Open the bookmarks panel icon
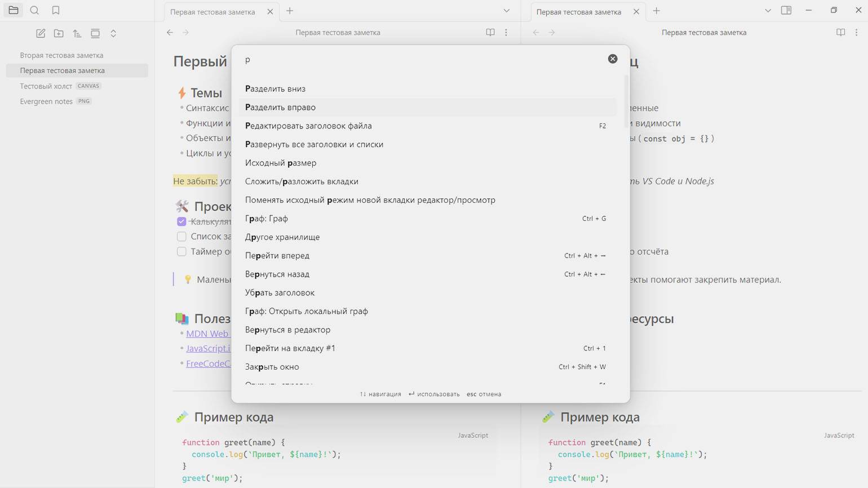 55,10
